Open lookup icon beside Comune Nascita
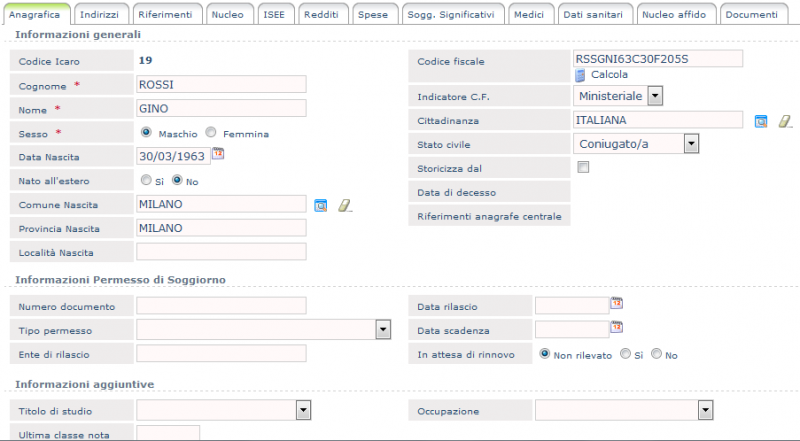Screen dimensions: 800x441 point(321,205)
